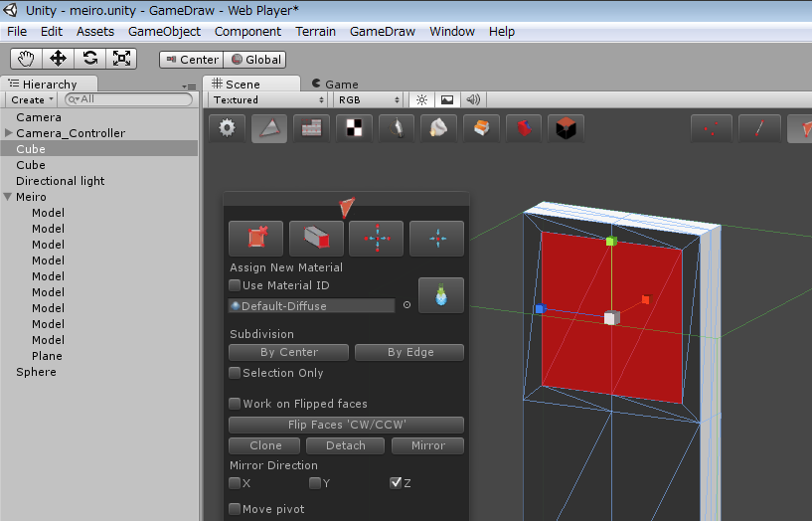Open the Assets menu

[95, 32]
